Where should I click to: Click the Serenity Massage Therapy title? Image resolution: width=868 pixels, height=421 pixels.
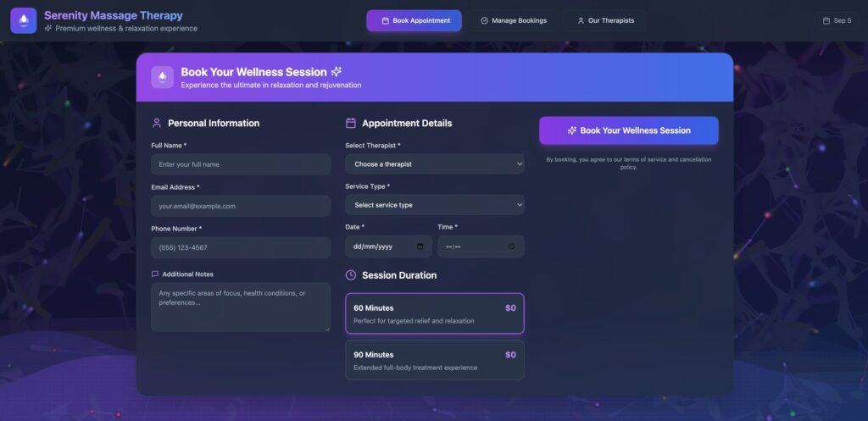tap(114, 15)
